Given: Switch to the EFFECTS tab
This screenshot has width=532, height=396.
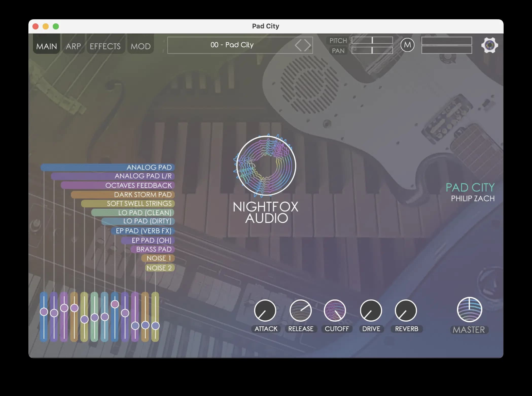Looking at the screenshot, I should coord(105,46).
